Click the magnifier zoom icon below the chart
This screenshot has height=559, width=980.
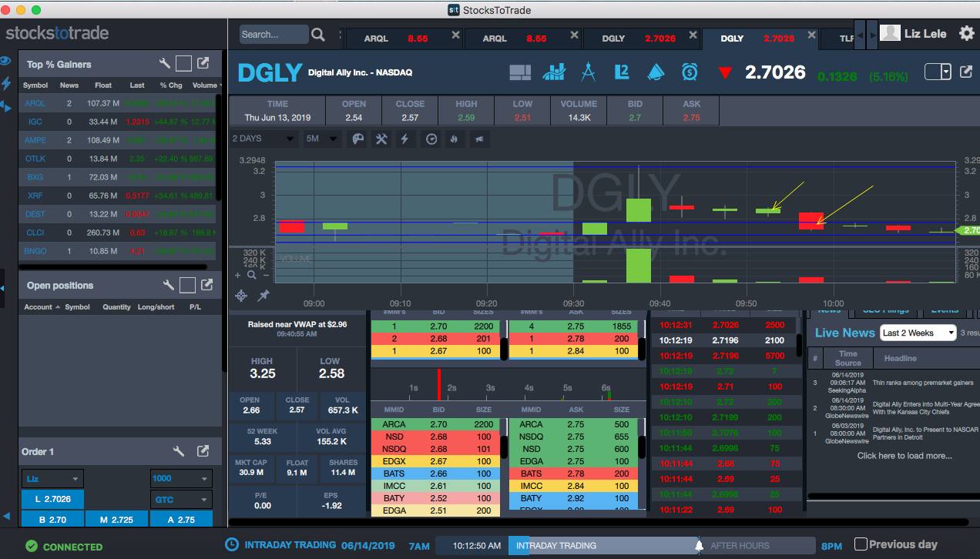[x=252, y=275]
